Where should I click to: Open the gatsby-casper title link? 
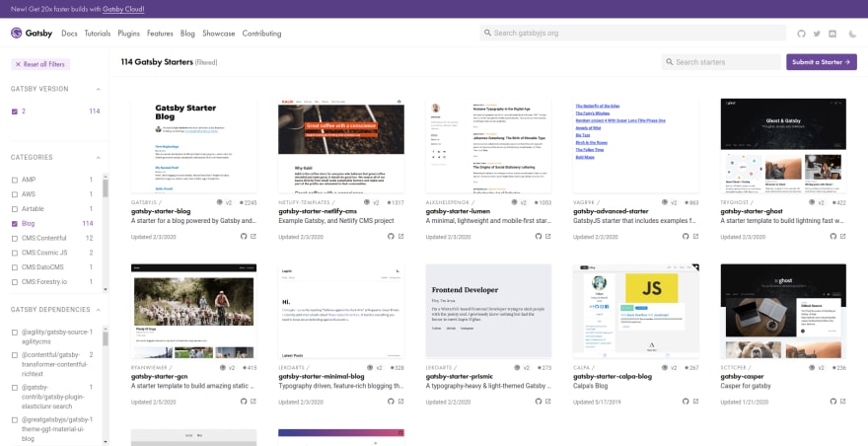click(745, 376)
